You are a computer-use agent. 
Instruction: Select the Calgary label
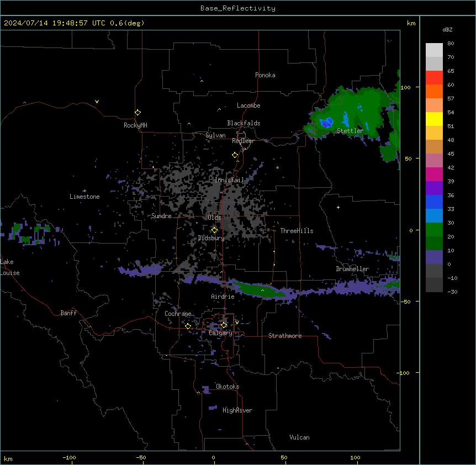(220, 333)
